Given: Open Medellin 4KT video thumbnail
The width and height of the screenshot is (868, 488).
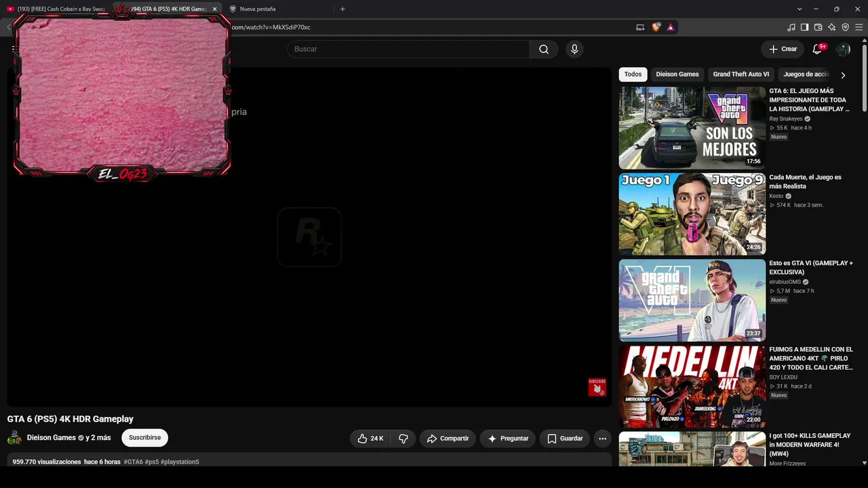Looking at the screenshot, I should click(x=692, y=386).
